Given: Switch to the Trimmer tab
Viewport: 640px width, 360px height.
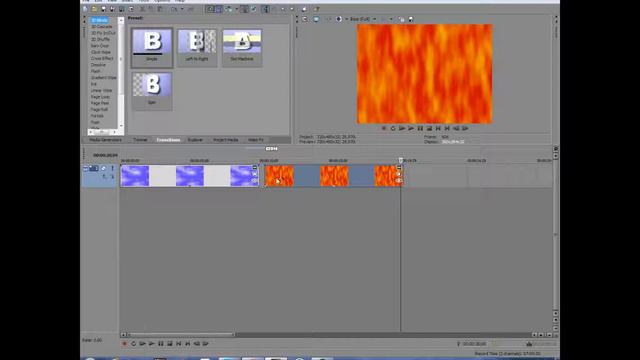Looking at the screenshot, I should (x=140, y=140).
